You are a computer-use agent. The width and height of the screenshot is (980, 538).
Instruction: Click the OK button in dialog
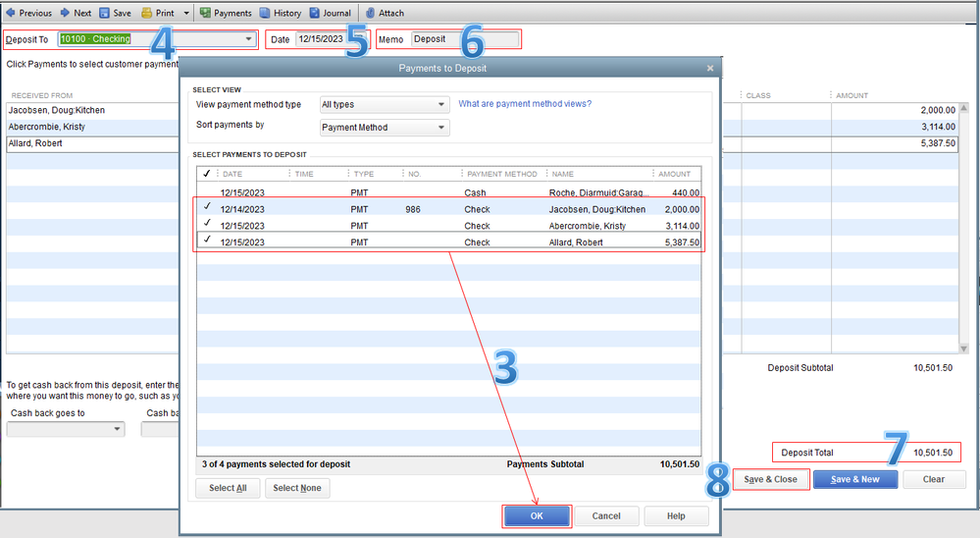[536, 515]
